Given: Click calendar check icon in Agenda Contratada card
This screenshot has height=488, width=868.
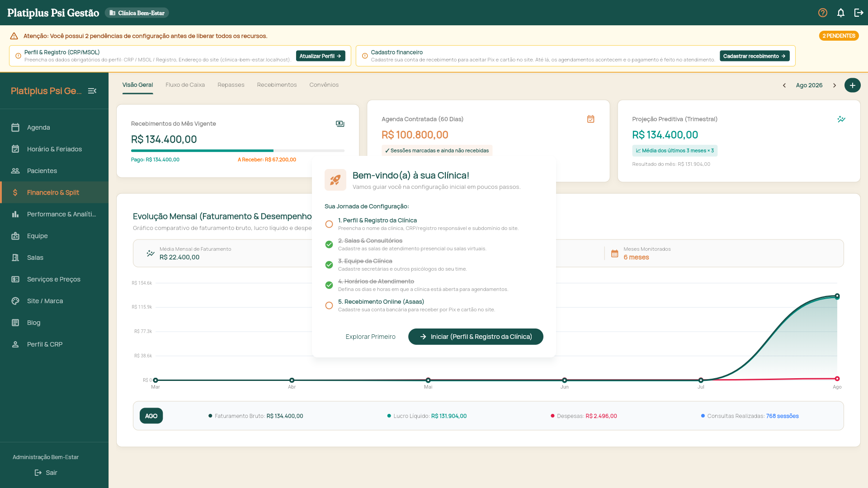Looking at the screenshot, I should [590, 119].
